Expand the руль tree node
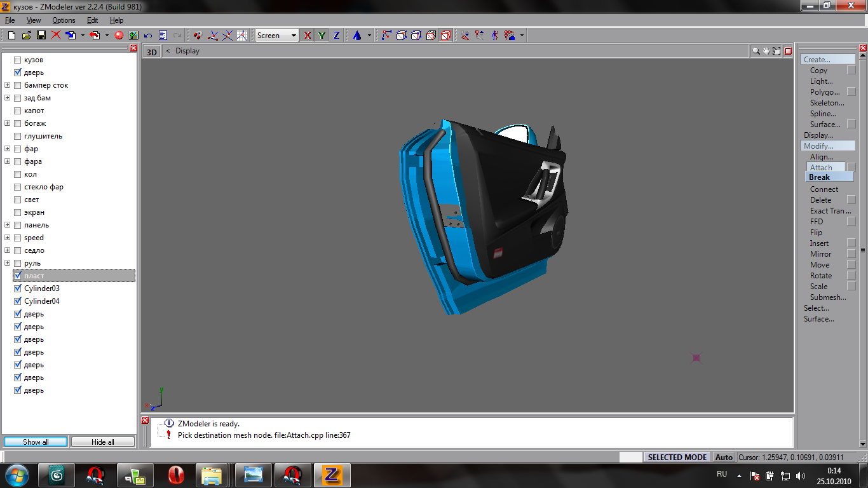Image resolution: width=868 pixels, height=488 pixels. [x=8, y=263]
